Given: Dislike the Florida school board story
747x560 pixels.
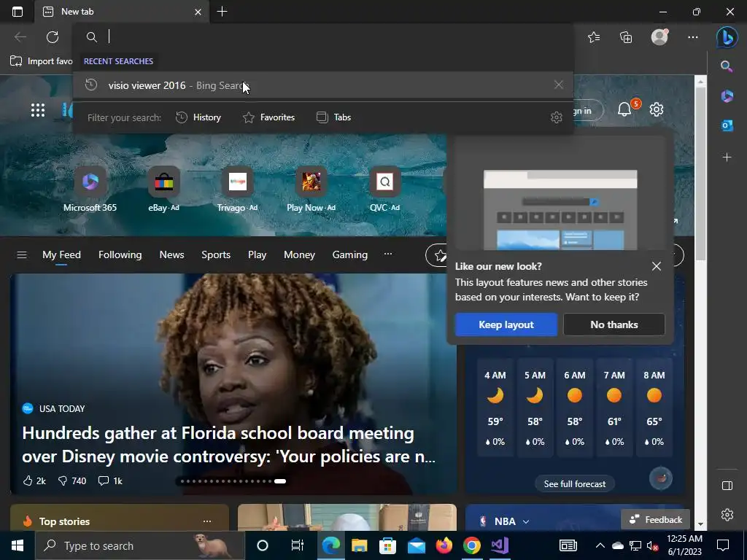Looking at the screenshot, I should [72, 481].
